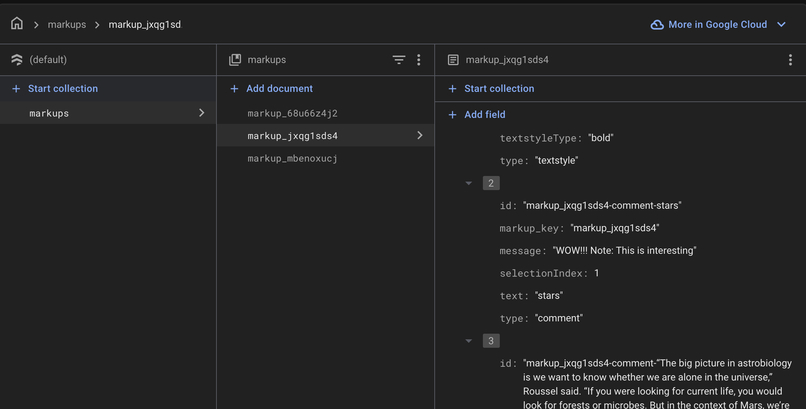Image resolution: width=806 pixels, height=409 pixels.
Task: Click Add field button
Action: pyautogui.click(x=485, y=115)
